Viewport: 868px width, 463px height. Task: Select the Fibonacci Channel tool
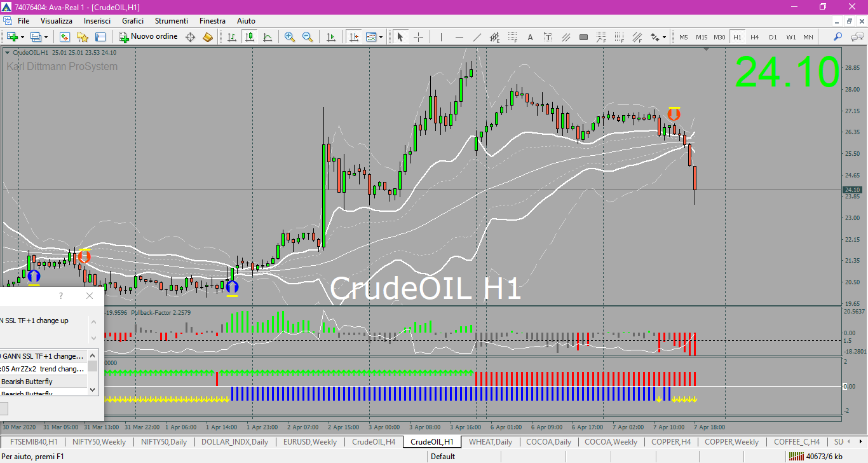click(637, 37)
